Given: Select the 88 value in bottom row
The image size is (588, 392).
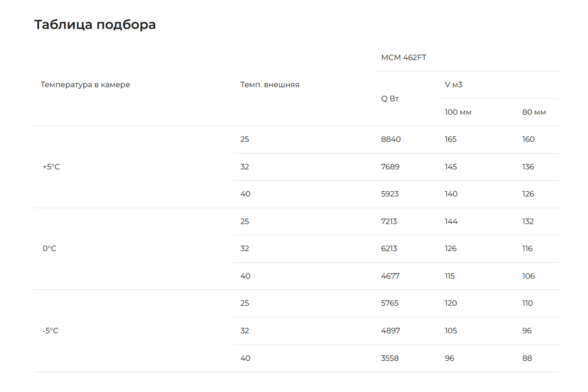Looking at the screenshot, I should coord(527,358).
